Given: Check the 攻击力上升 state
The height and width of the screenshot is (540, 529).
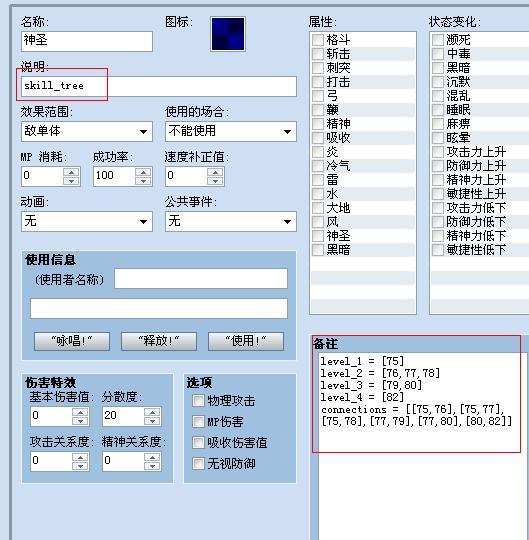Looking at the screenshot, I should click(x=438, y=152).
